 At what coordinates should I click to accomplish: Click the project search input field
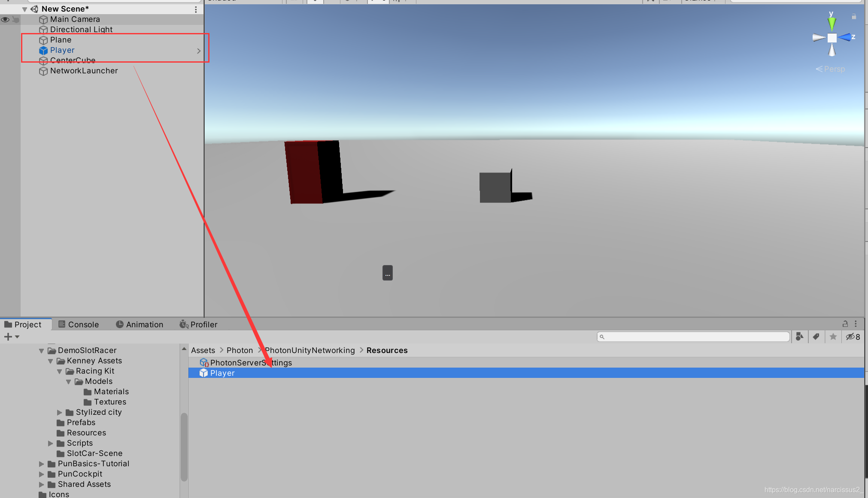(x=693, y=337)
